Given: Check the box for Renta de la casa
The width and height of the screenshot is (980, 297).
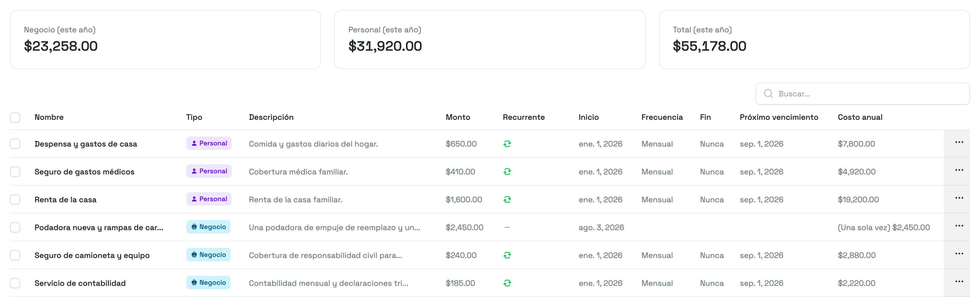Looking at the screenshot, I should click(15, 199).
